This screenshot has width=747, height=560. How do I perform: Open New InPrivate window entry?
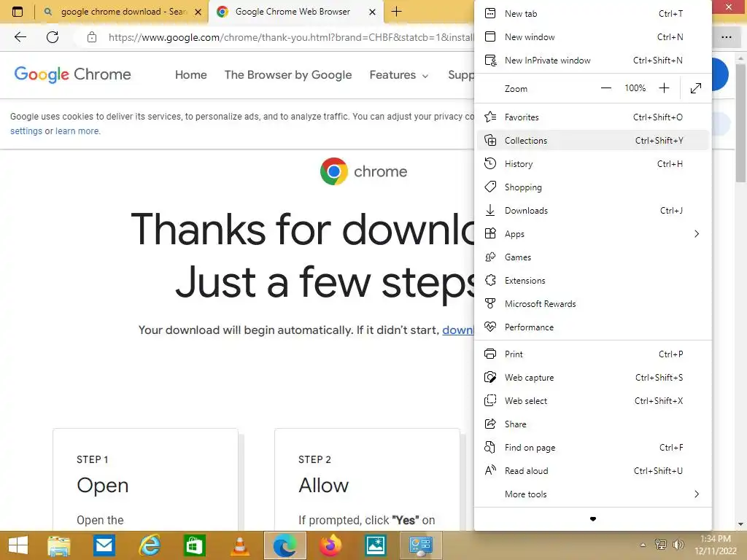592,61
